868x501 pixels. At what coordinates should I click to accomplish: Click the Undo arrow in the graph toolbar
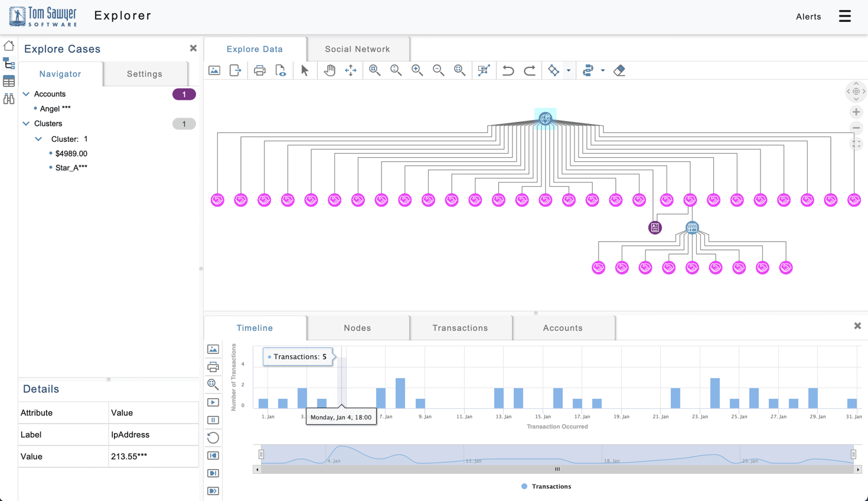pos(508,70)
